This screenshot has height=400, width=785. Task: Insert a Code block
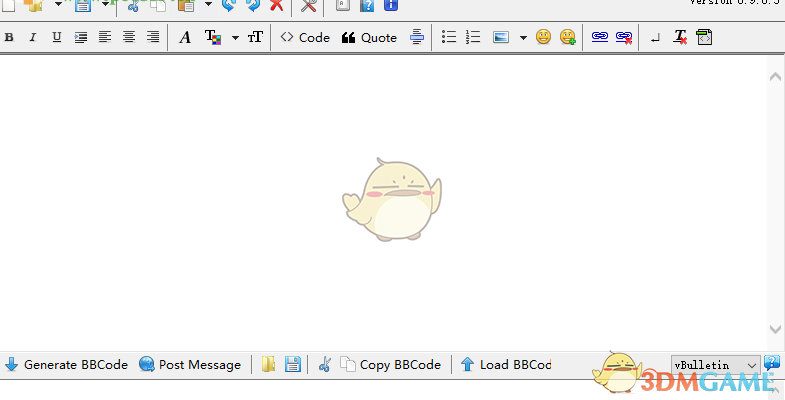pyautogui.click(x=305, y=38)
